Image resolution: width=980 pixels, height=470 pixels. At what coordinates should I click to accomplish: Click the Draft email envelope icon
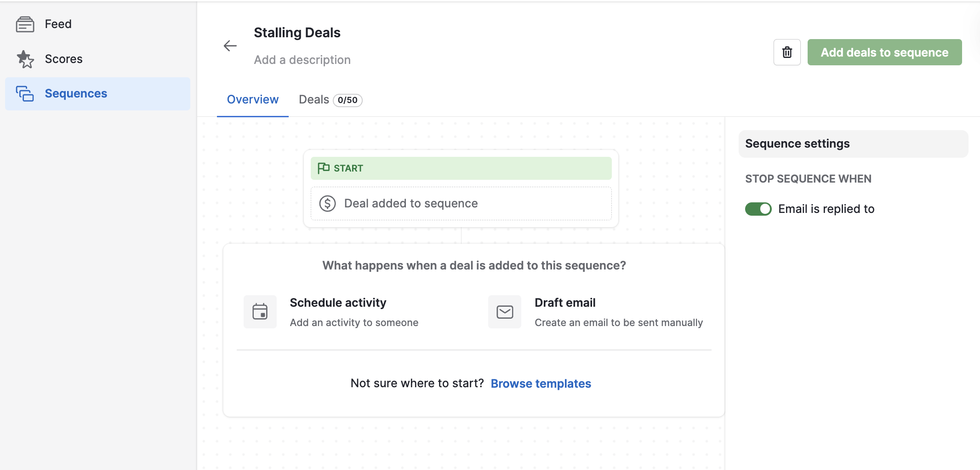pyautogui.click(x=505, y=312)
